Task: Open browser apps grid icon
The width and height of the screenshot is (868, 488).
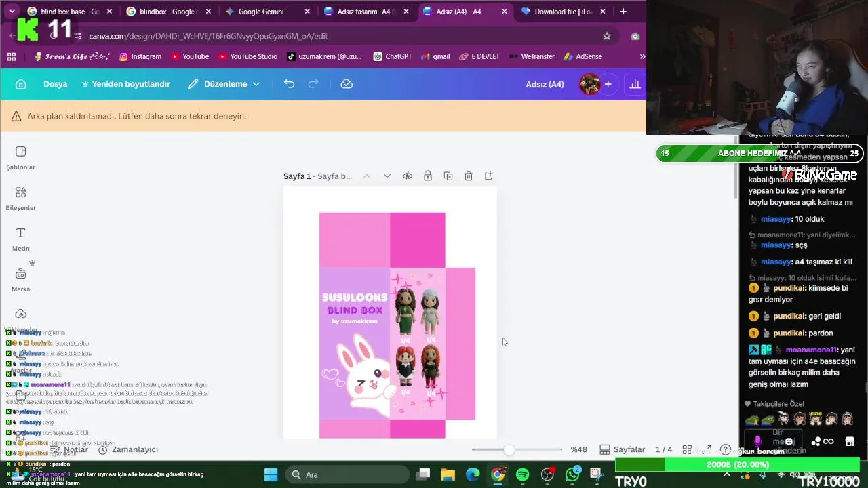Action: point(12,57)
